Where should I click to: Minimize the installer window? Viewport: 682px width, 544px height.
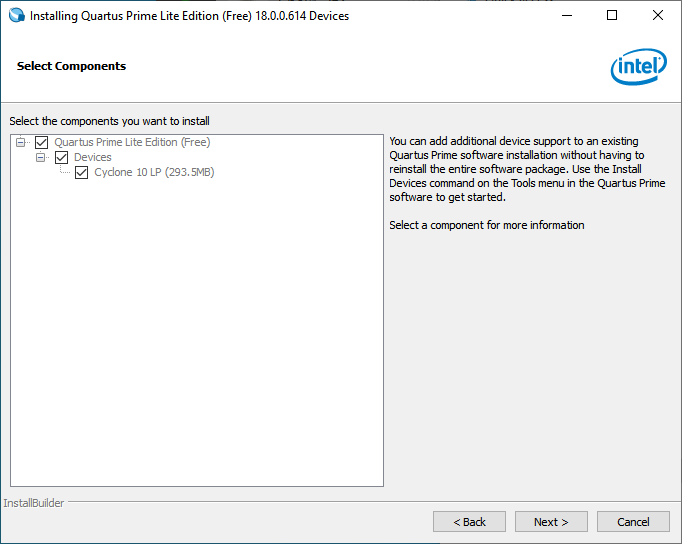point(566,16)
